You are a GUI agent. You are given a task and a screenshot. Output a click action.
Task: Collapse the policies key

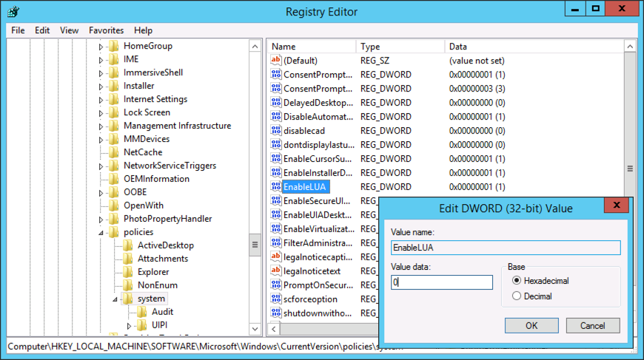(x=101, y=233)
